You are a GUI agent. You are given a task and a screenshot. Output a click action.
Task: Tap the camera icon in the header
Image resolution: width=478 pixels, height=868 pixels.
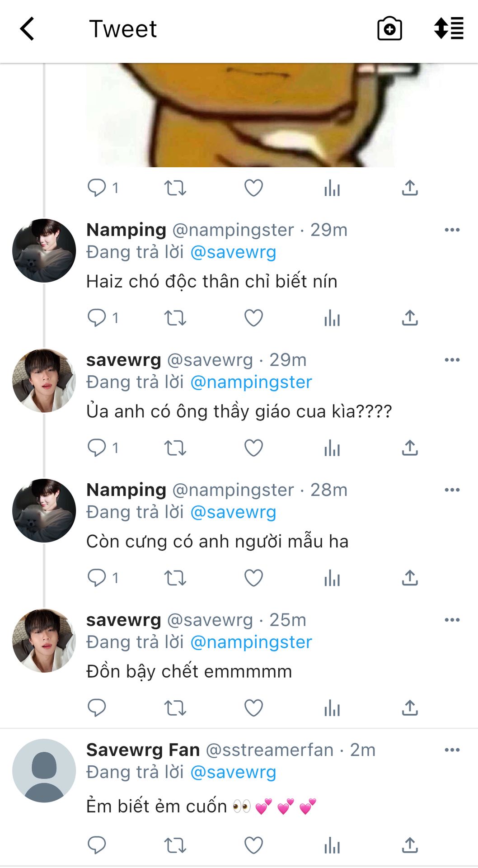point(389,29)
